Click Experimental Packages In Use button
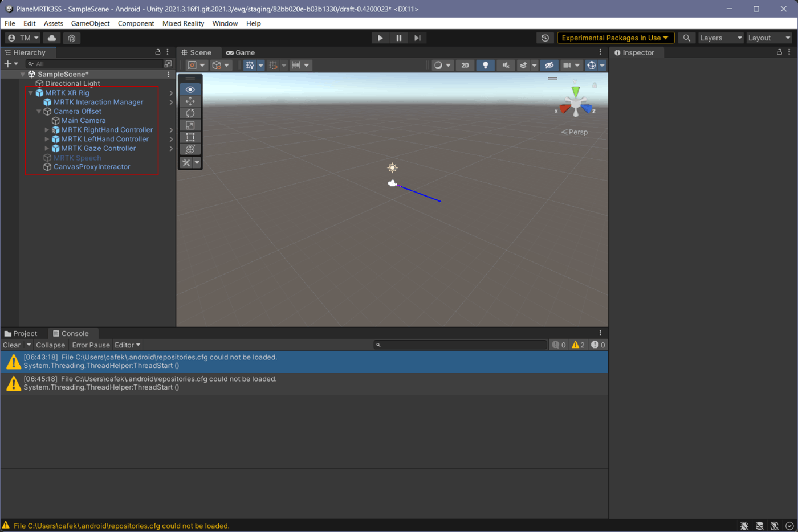 pyautogui.click(x=616, y=38)
